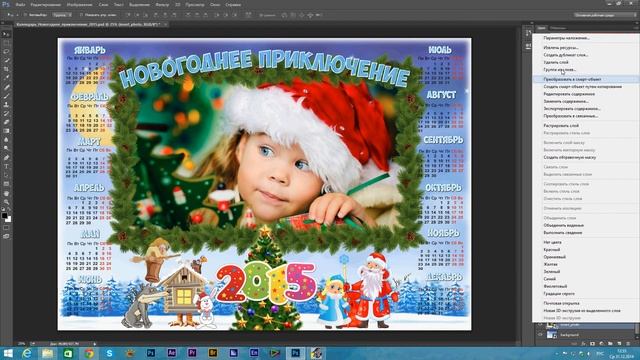Select the Path Selection tool
Image resolution: width=640 pixels, height=360 pixels.
point(6,175)
